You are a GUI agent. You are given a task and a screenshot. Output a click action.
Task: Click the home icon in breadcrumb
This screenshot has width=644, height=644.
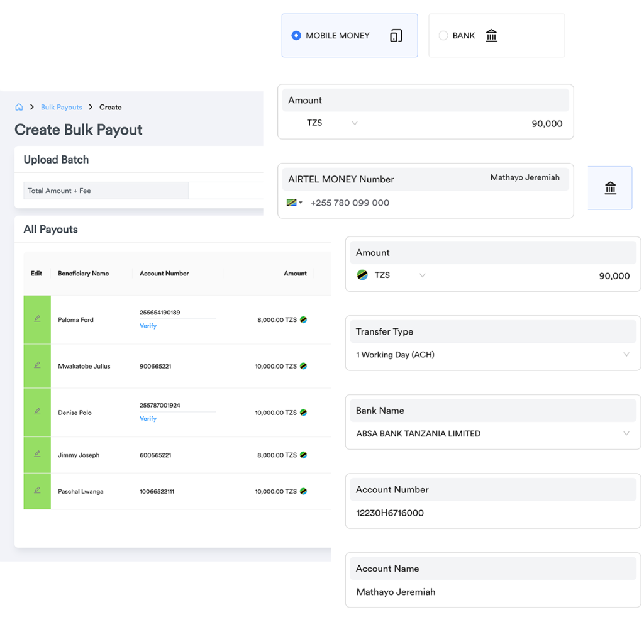(19, 108)
